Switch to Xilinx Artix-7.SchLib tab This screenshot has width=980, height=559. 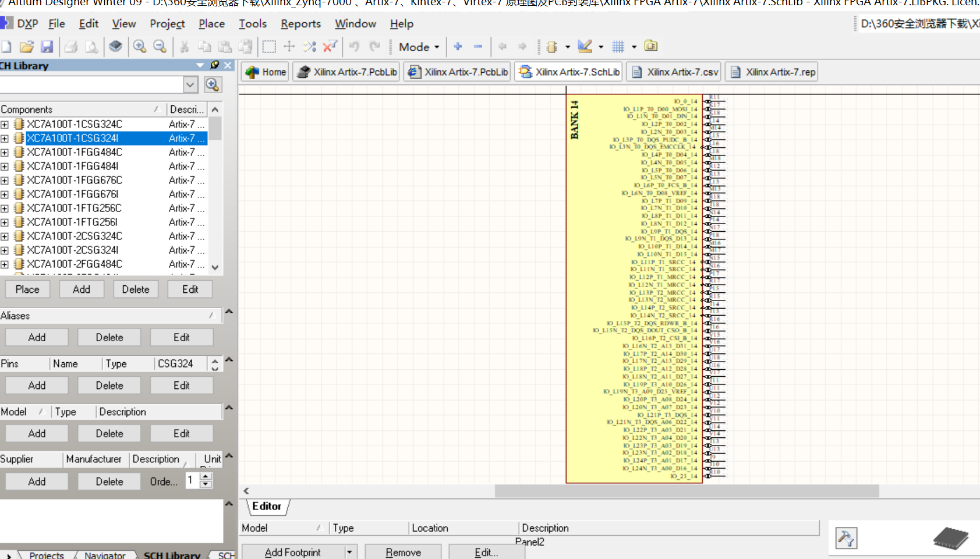569,72
